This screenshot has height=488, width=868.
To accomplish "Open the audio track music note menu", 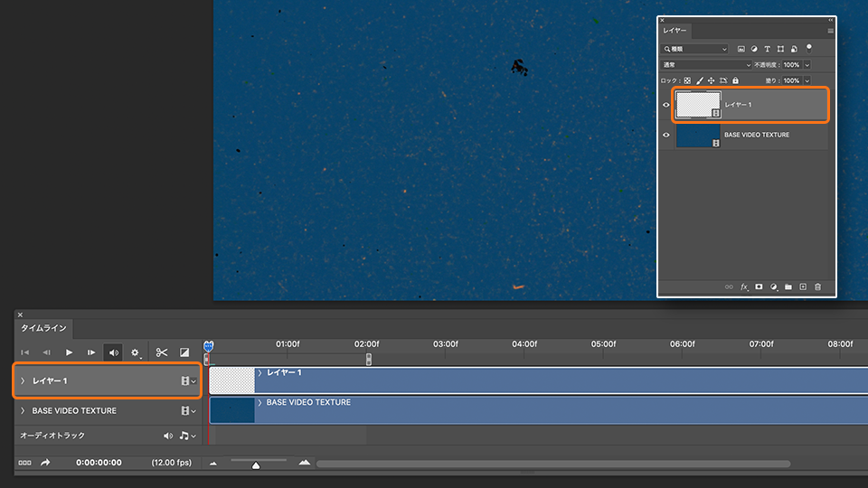I will point(187,436).
